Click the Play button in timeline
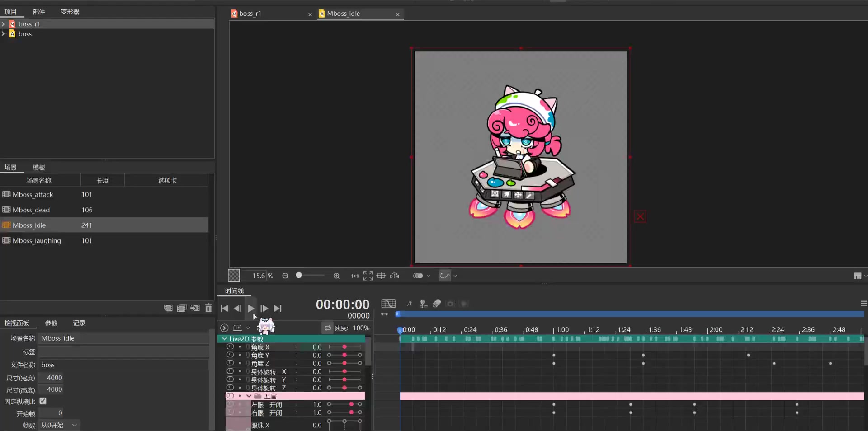 click(251, 309)
